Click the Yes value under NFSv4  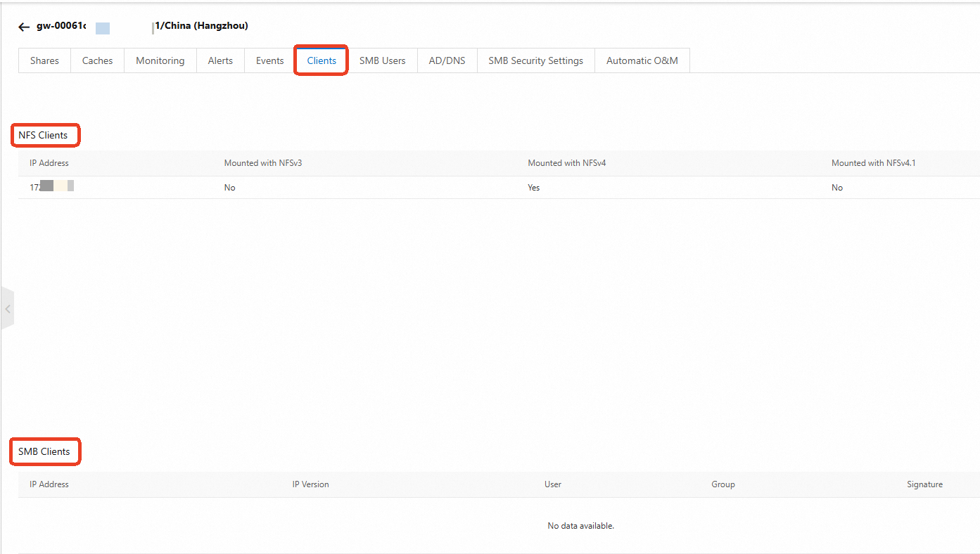(x=534, y=188)
